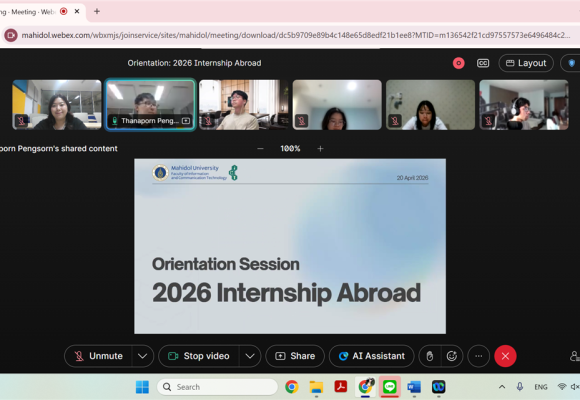580x400 pixels.
Task: Open the AI Assistant
Action: (372, 356)
